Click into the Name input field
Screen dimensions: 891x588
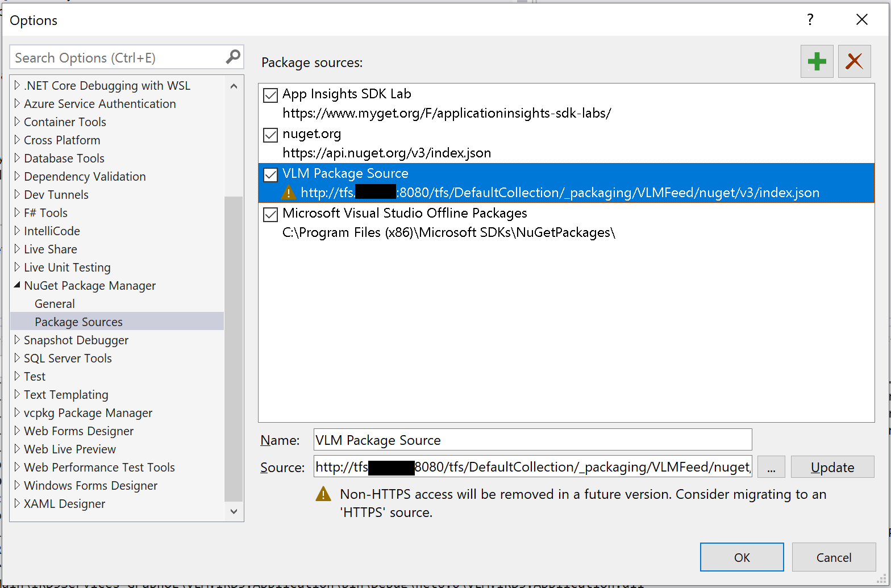coord(532,440)
